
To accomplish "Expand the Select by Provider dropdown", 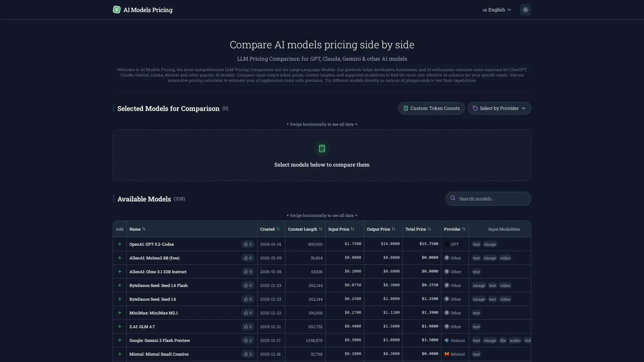I will (x=499, y=108).
